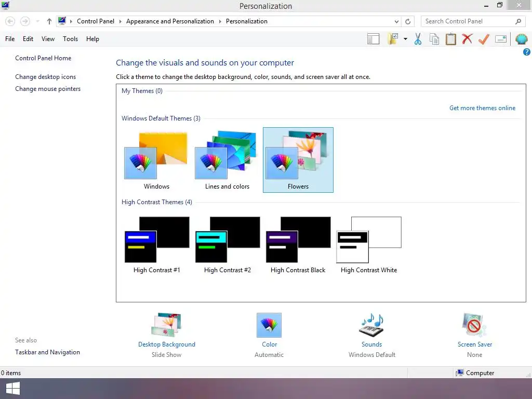Image resolution: width=532 pixels, height=399 pixels.
Task: Open Screen Saver settings icon
Action: point(474,325)
